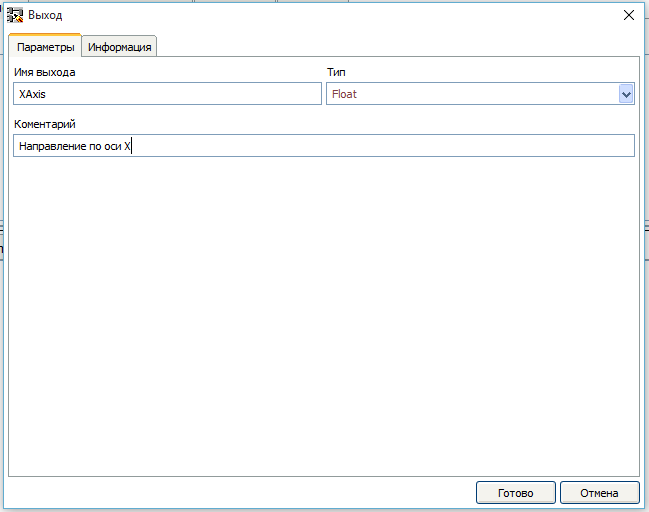Image resolution: width=649 pixels, height=512 pixels.
Task: Open the Информация tab
Action: pos(120,47)
